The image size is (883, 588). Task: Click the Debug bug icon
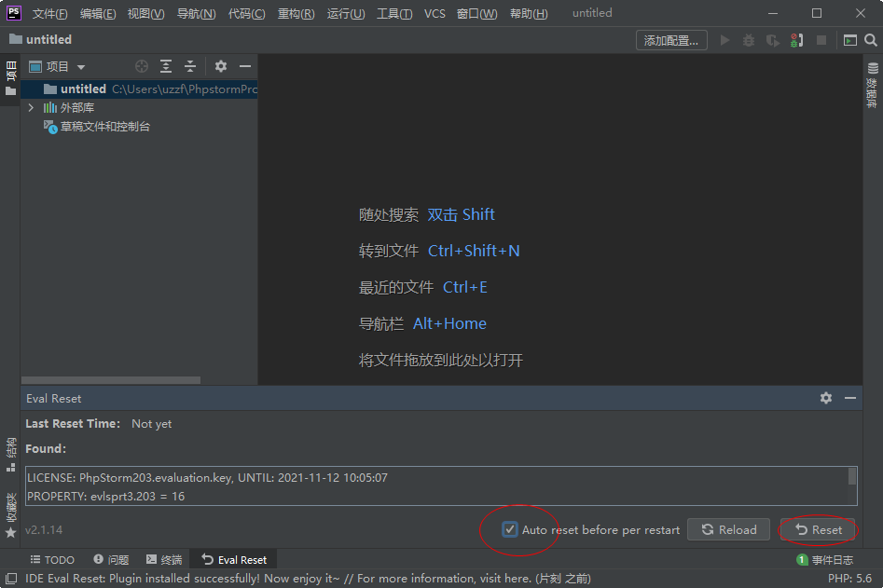point(749,40)
